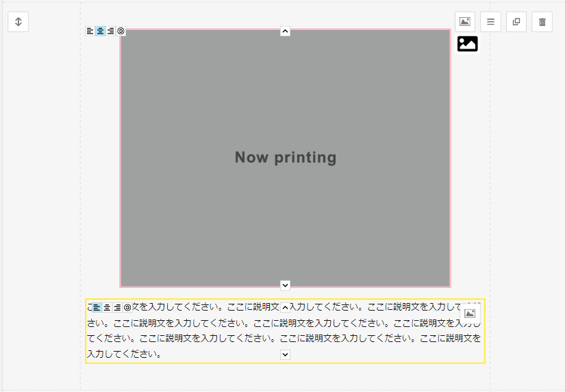Open the block menu (hamburger icon)
Screen dimensions: 565x392
[x=490, y=22]
